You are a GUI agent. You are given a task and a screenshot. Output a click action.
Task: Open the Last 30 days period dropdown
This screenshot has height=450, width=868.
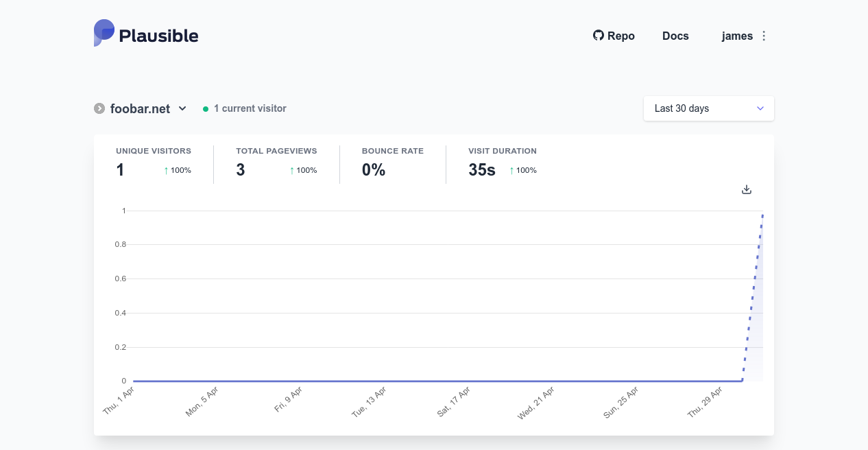(708, 108)
